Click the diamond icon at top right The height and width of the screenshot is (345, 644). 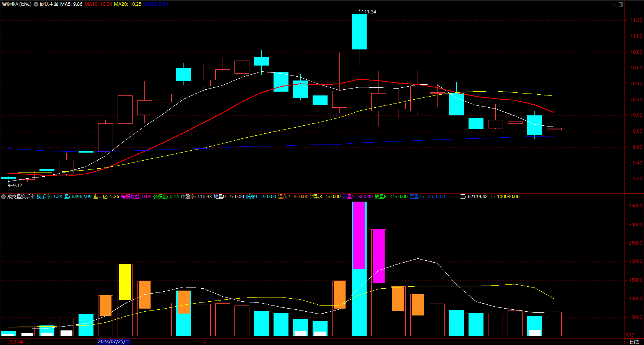(614, 4)
